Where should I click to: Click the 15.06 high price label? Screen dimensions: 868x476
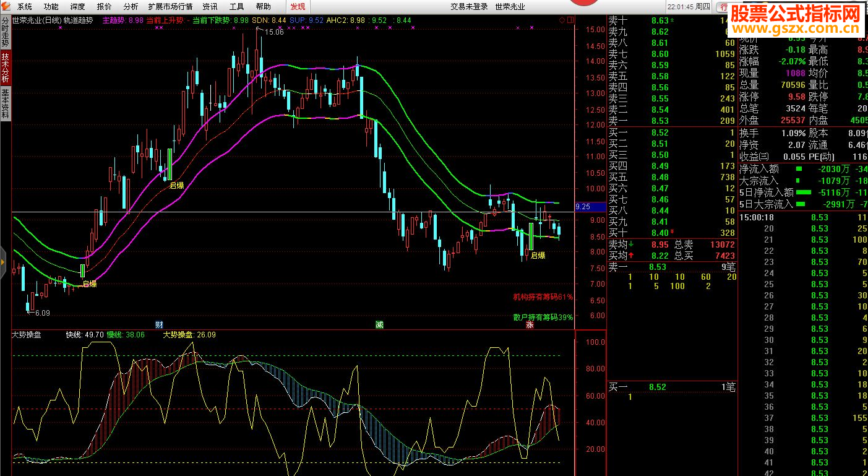click(x=273, y=32)
